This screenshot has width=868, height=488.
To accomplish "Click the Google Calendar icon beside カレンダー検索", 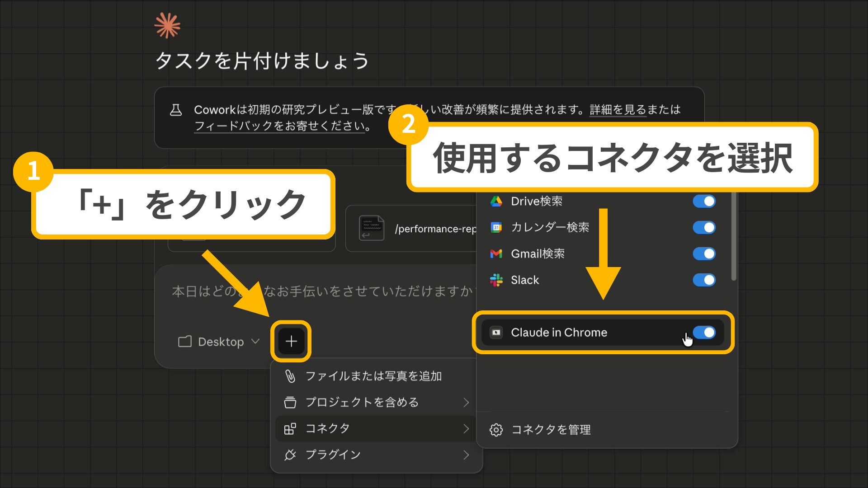I will (x=496, y=227).
